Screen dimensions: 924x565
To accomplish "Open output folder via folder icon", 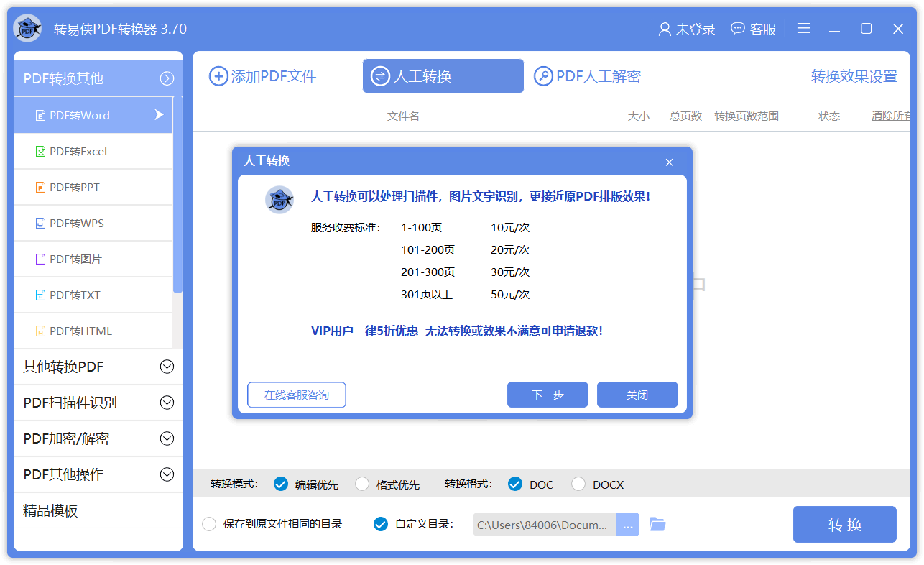I will coord(657,524).
